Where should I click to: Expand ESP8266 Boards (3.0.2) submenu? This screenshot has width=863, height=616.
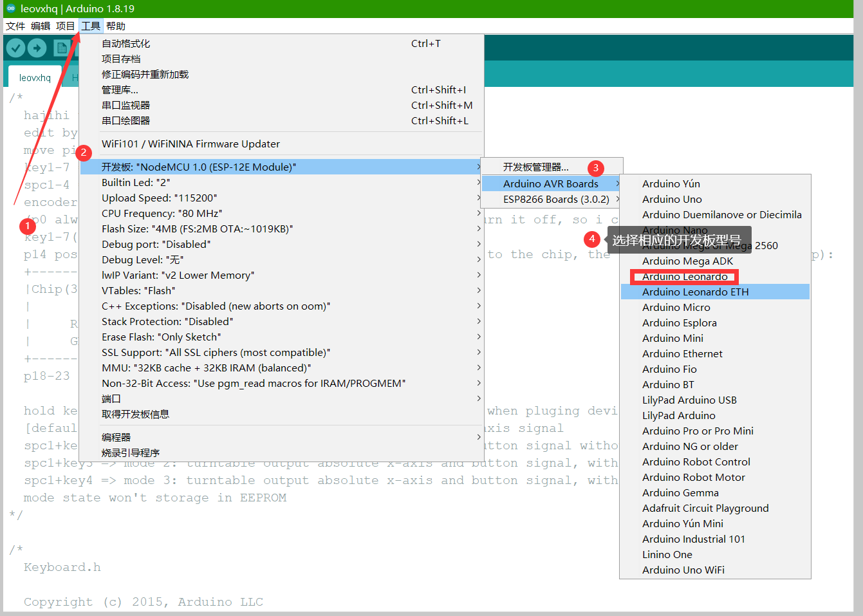[552, 200]
